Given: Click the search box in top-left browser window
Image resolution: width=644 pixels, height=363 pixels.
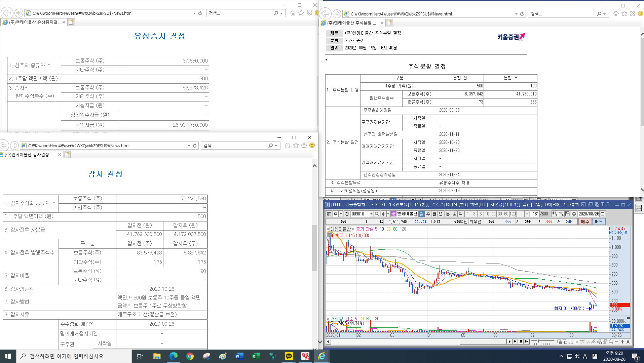Looking at the screenshot, I should click(245, 13).
